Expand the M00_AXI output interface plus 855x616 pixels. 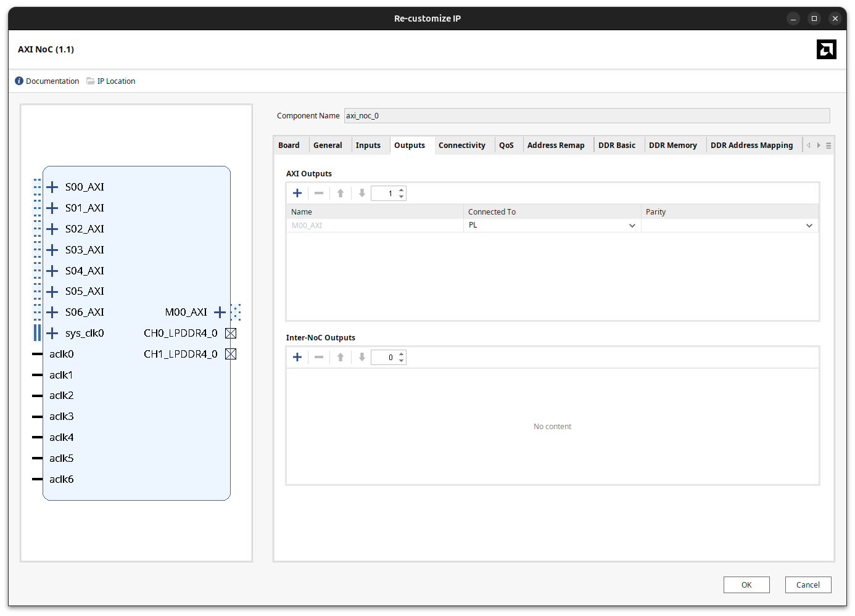(220, 312)
